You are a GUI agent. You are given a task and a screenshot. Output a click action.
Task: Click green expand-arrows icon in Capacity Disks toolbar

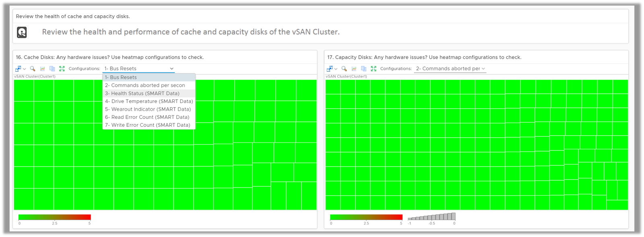374,69
